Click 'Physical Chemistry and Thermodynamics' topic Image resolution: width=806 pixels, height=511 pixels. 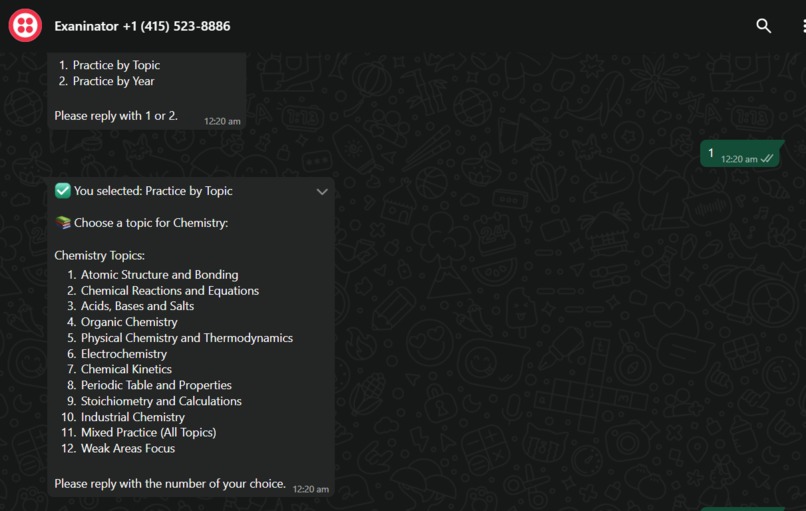coord(187,338)
